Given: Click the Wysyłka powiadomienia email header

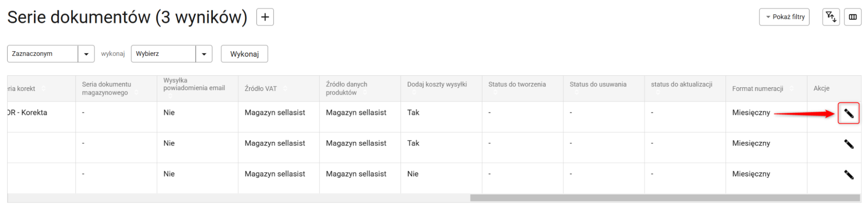Looking at the screenshot, I should click(x=194, y=85).
